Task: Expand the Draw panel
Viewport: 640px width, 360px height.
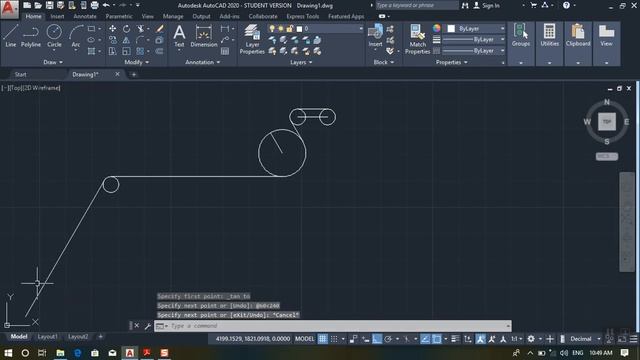Action: tap(53, 62)
